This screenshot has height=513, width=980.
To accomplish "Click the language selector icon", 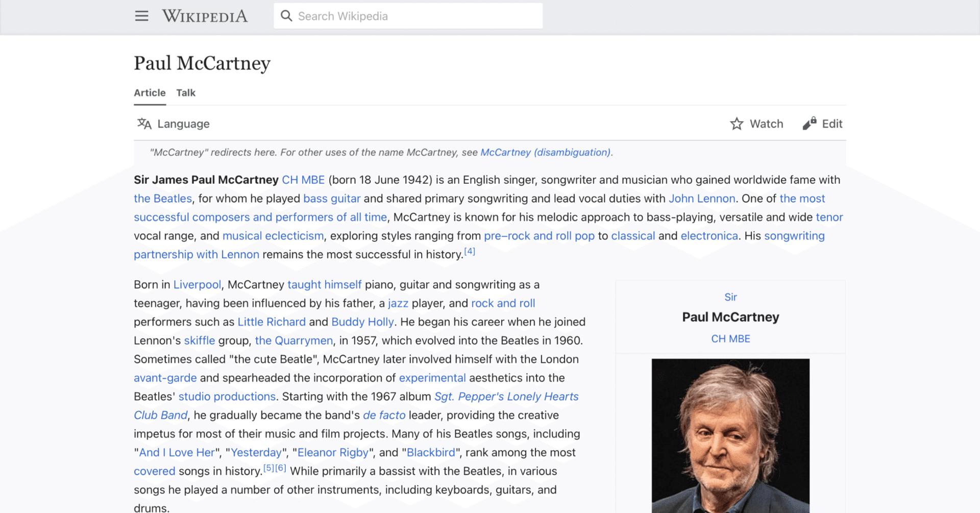I will 144,124.
